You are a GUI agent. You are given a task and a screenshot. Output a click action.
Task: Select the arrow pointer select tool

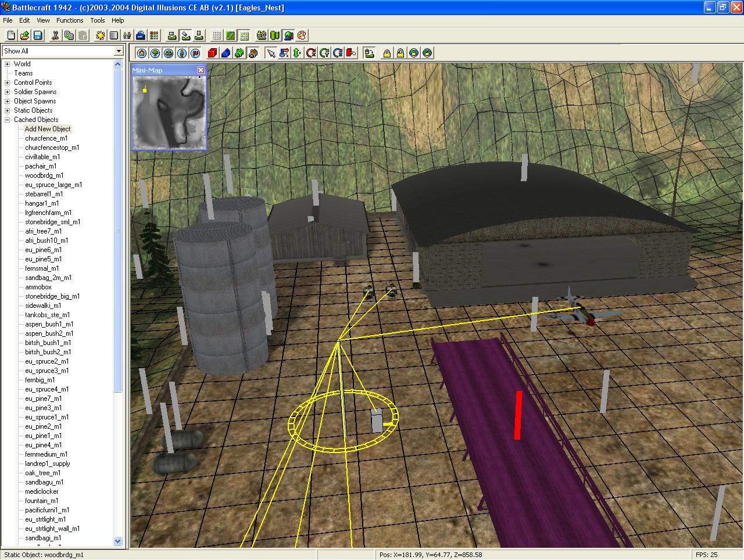[270, 53]
